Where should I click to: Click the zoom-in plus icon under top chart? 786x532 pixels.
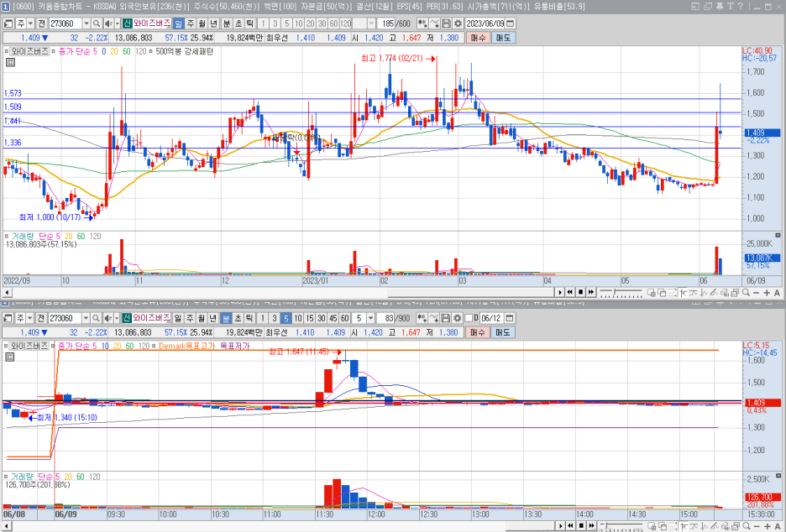click(767, 293)
